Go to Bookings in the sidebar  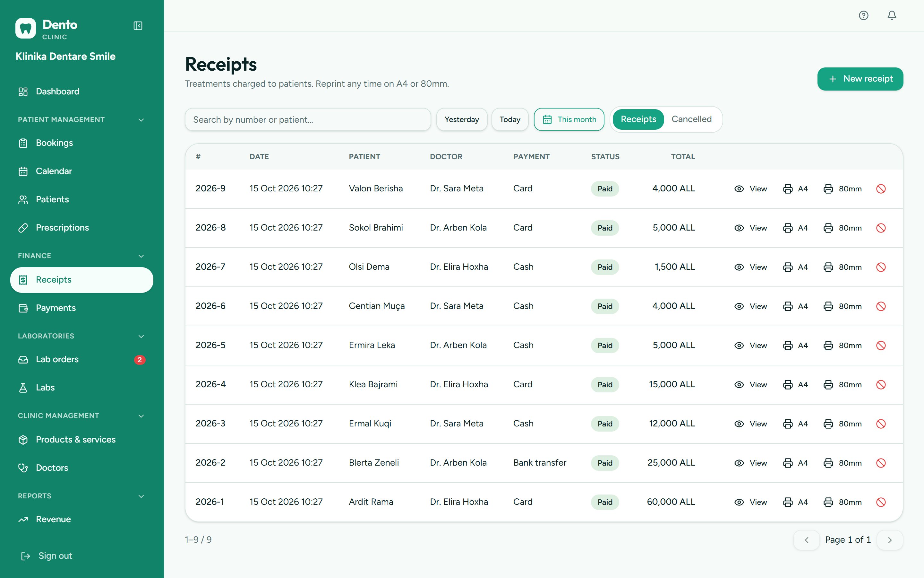coord(82,143)
